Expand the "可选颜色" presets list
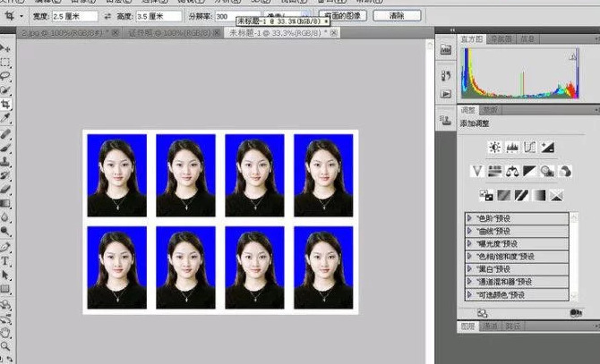This screenshot has width=600, height=364. pos(470,295)
